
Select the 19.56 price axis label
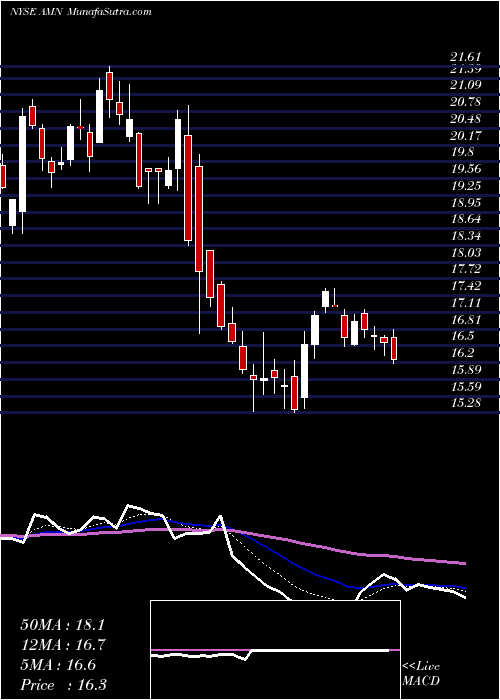point(466,169)
